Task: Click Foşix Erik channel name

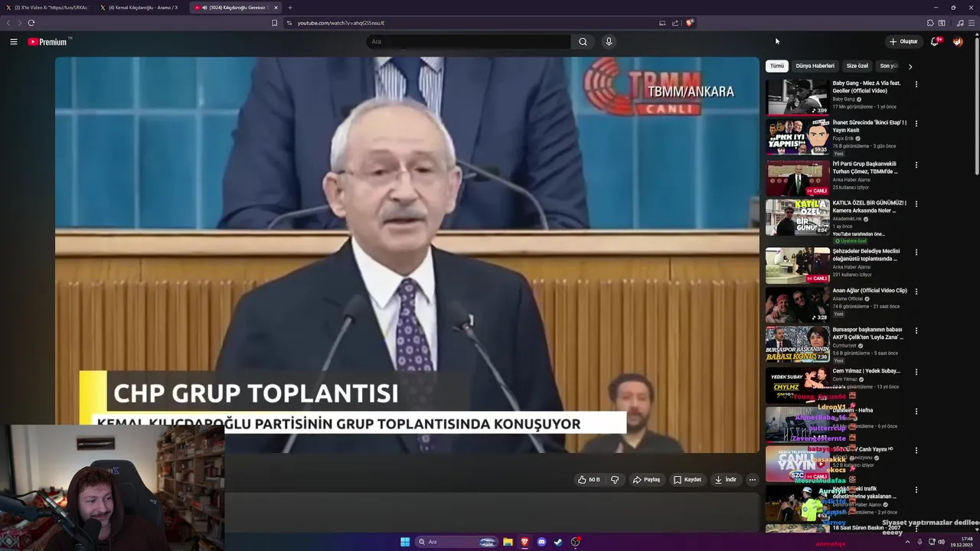Action: [843, 139]
